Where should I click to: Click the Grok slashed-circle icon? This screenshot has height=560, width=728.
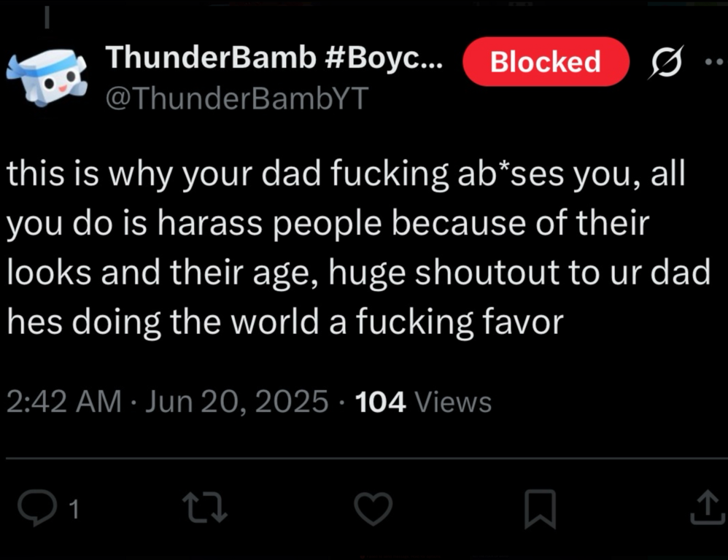coord(663,61)
